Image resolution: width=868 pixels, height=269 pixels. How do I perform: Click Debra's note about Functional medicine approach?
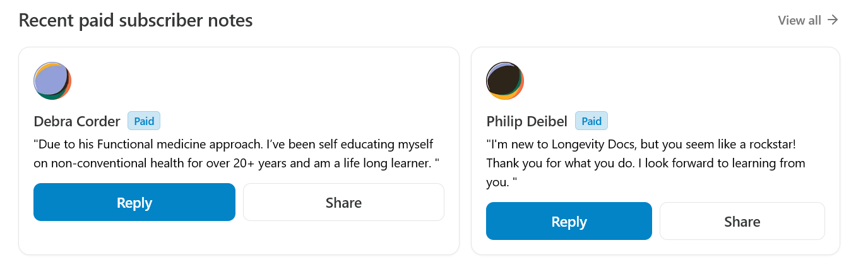point(237,153)
